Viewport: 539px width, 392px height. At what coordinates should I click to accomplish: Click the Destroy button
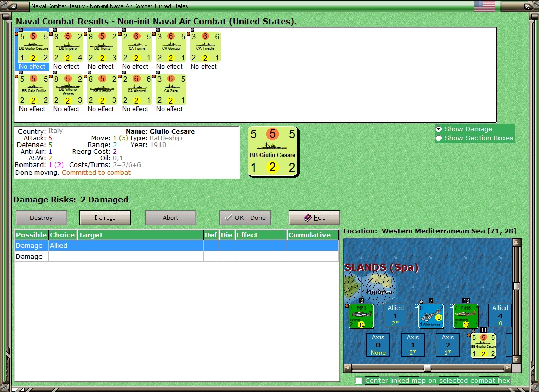coord(41,218)
